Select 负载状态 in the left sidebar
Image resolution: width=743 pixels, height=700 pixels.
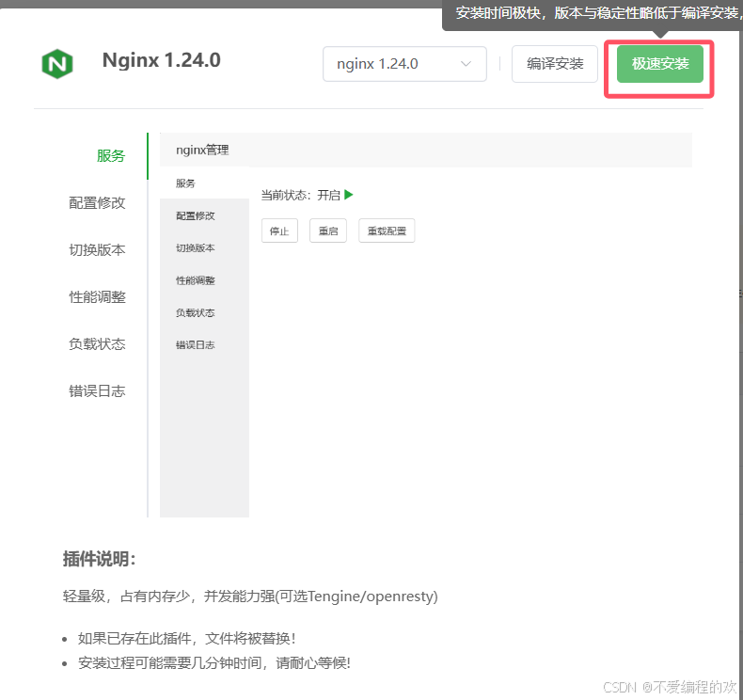(97, 344)
